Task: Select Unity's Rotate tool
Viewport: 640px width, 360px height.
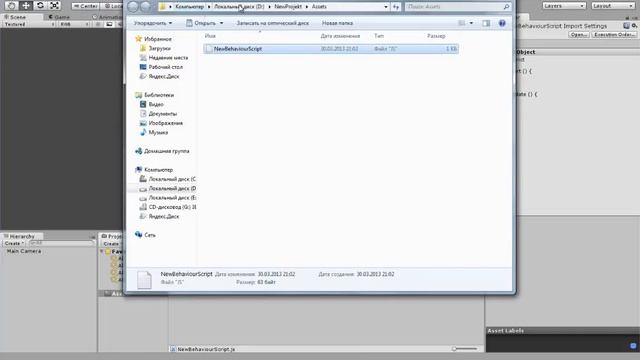Action: (40, 5)
